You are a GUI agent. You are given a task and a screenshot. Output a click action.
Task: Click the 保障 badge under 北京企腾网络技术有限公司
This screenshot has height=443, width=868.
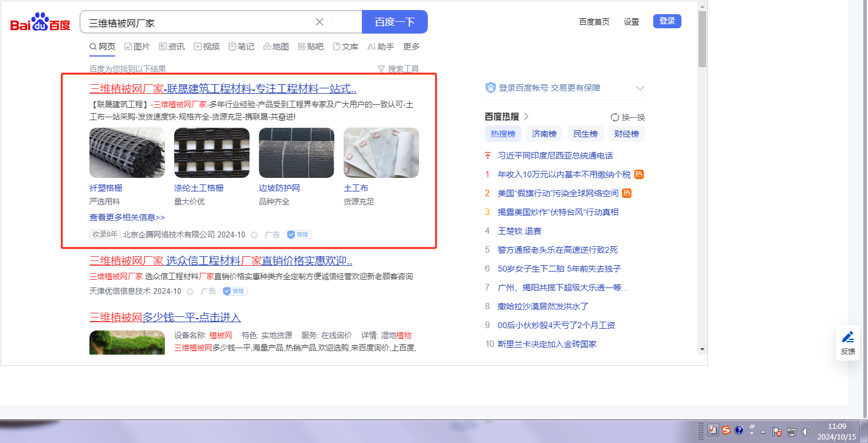click(299, 234)
